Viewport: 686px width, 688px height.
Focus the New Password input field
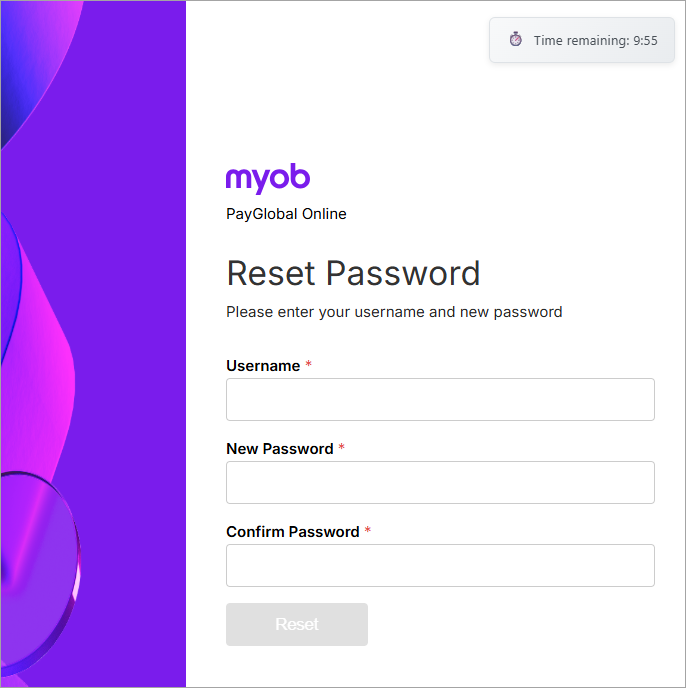click(x=440, y=483)
